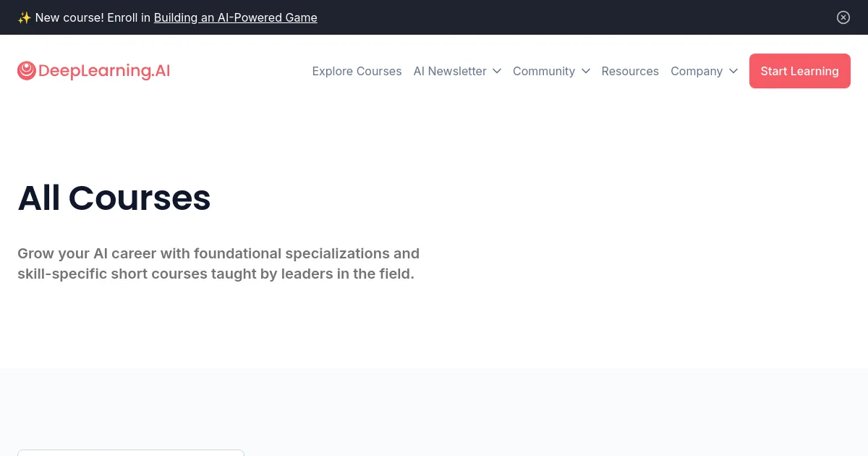
Task: Click the DeepLearning.AI circular logo icon
Action: [27, 70]
